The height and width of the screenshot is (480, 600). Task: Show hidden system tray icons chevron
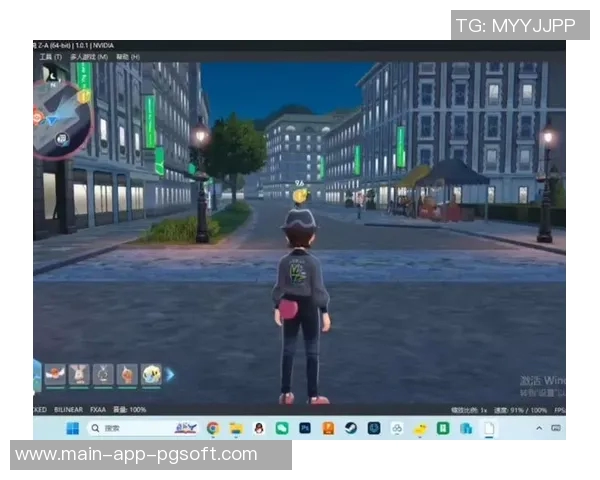tap(540, 428)
